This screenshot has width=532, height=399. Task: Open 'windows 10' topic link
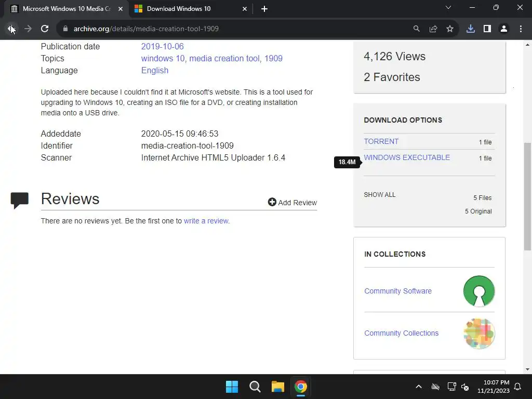coord(163,58)
